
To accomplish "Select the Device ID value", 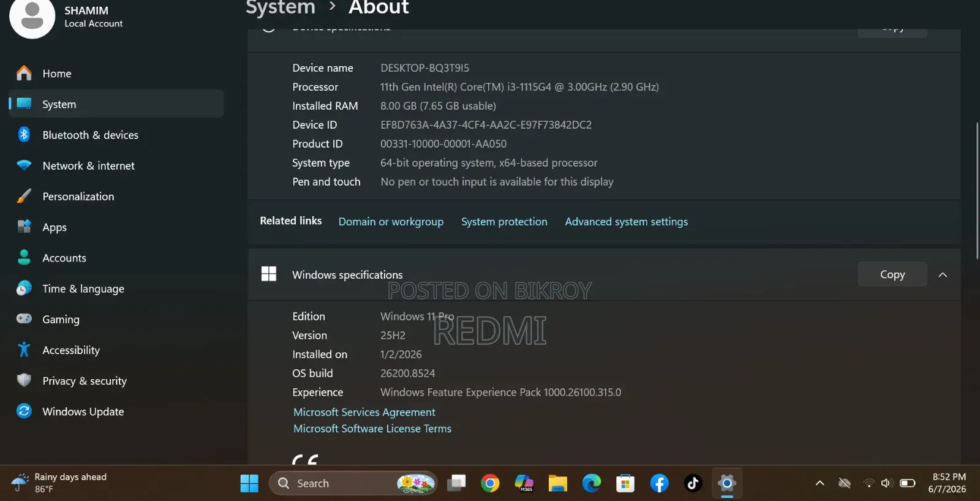I will 486,125.
